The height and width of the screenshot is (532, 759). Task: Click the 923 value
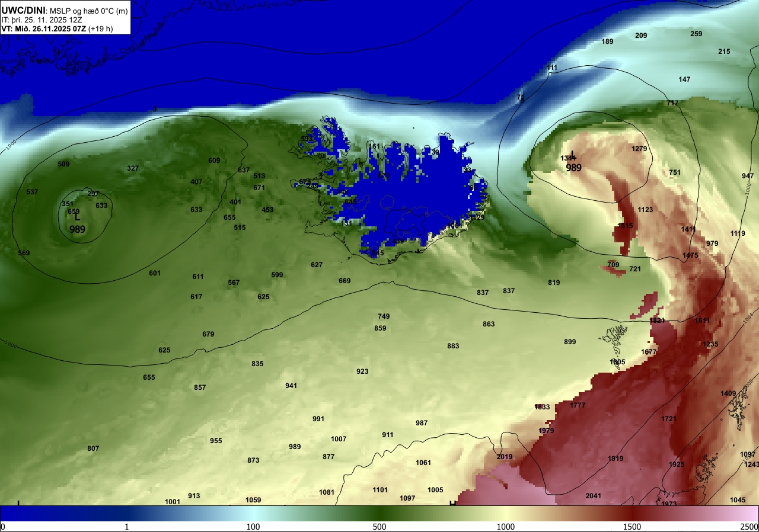point(362,371)
